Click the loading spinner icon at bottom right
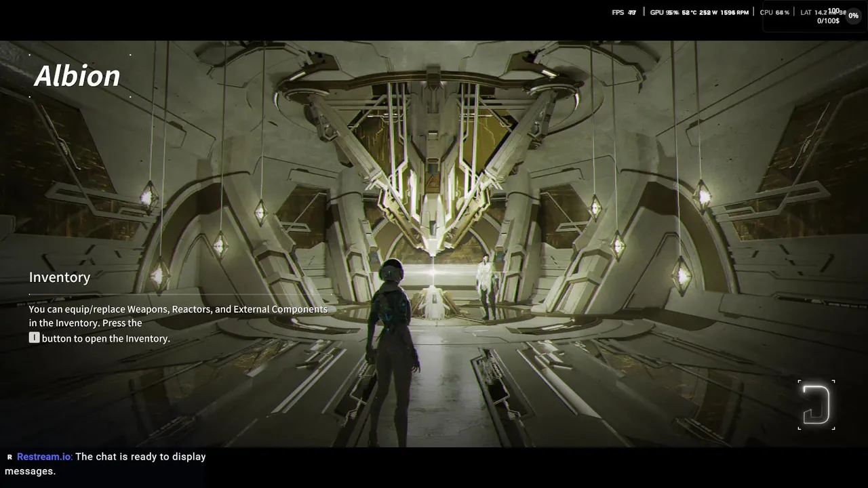Screen dimensions: 868x488 pyautogui.click(x=816, y=405)
